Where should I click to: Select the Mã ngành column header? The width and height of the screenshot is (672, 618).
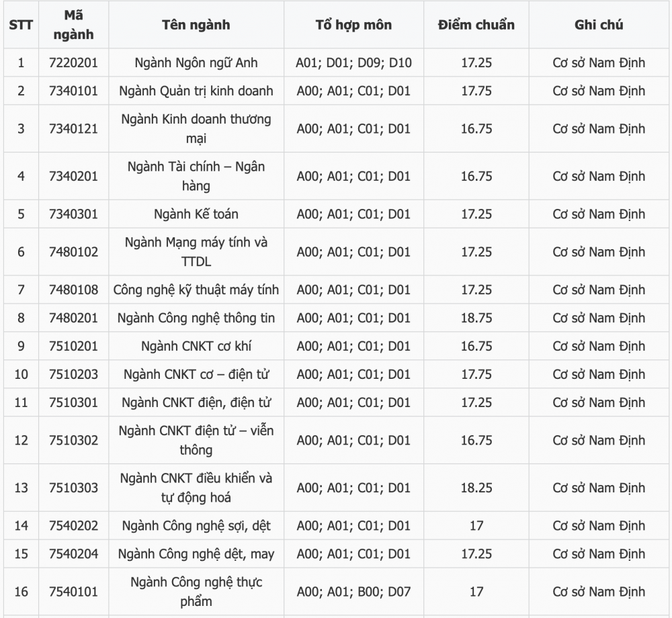click(73, 25)
